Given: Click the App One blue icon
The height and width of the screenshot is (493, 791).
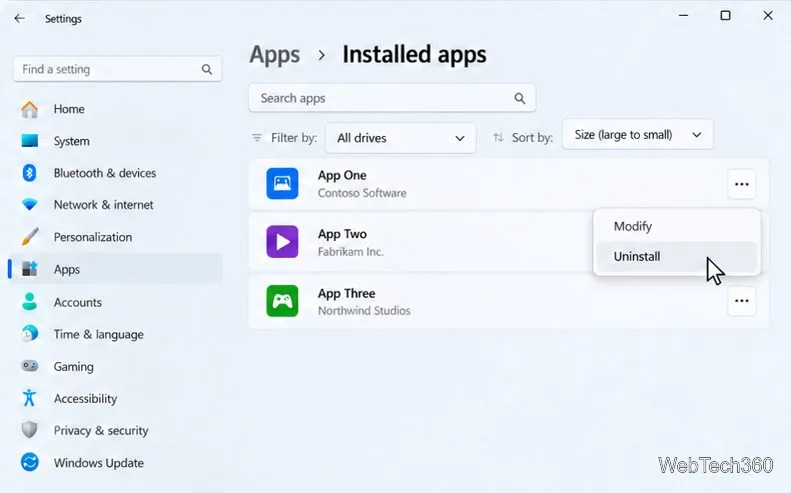Looking at the screenshot, I should tap(282, 184).
